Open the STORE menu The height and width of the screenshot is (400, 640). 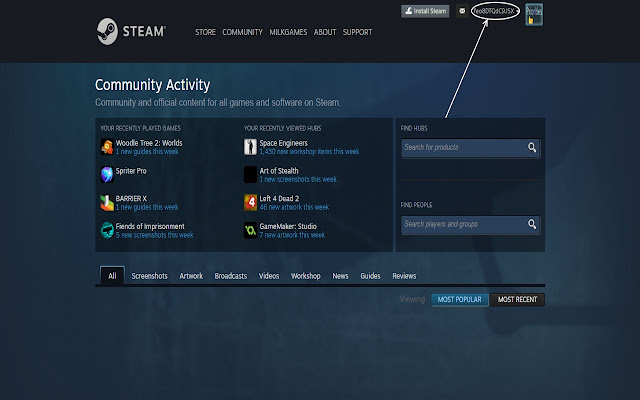click(x=205, y=32)
